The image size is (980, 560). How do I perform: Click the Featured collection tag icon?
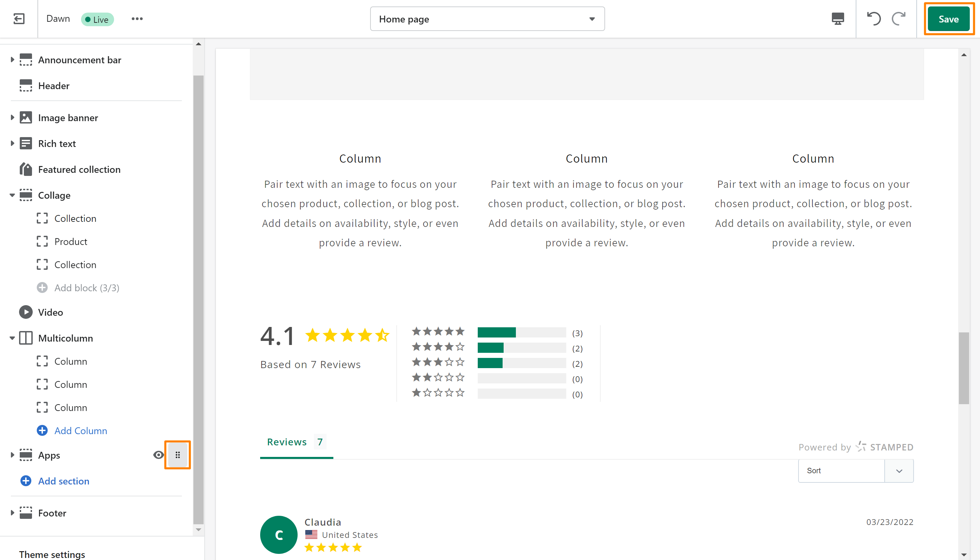tap(26, 169)
